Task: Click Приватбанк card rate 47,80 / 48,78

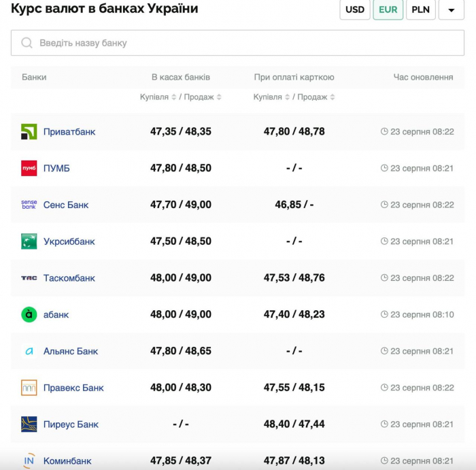Action: pos(294,131)
